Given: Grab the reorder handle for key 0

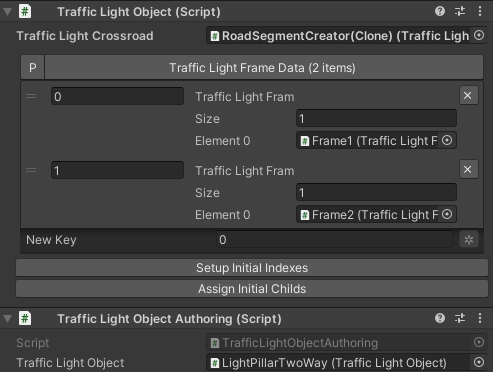Looking at the screenshot, I should pyautogui.click(x=31, y=96).
